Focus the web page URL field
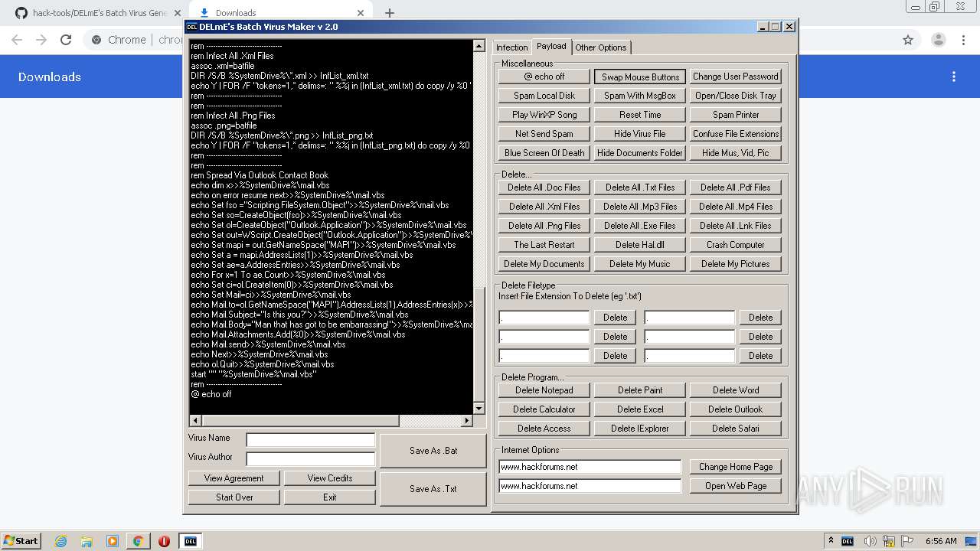 590,486
